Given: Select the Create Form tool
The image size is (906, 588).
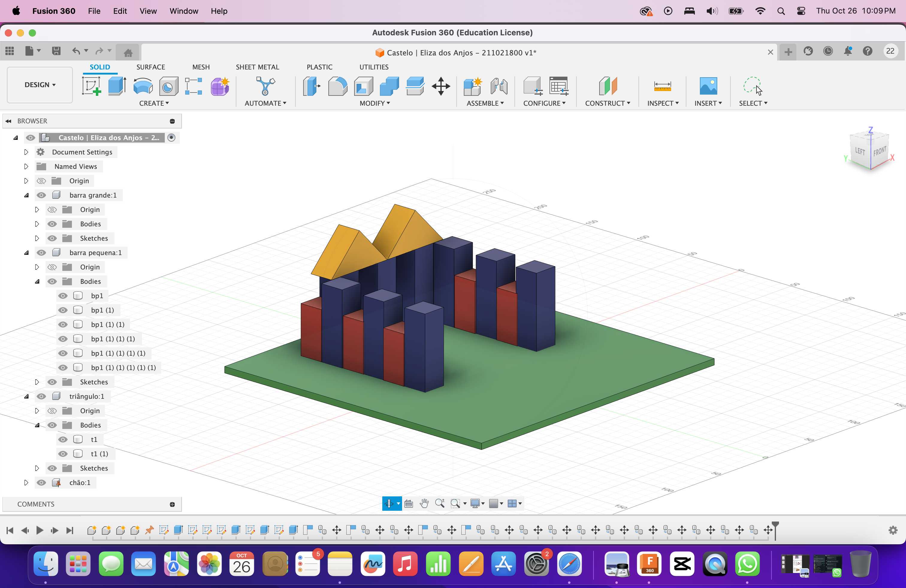Looking at the screenshot, I should (220, 86).
